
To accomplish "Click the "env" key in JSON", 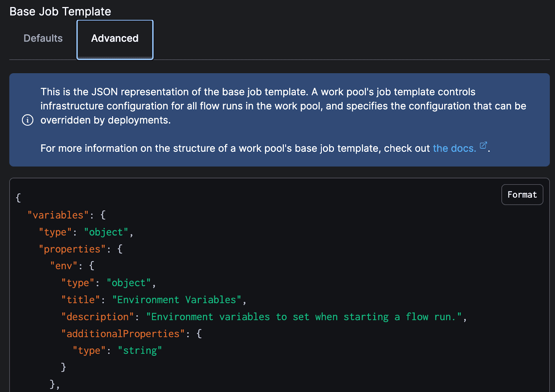I will pos(64,266).
